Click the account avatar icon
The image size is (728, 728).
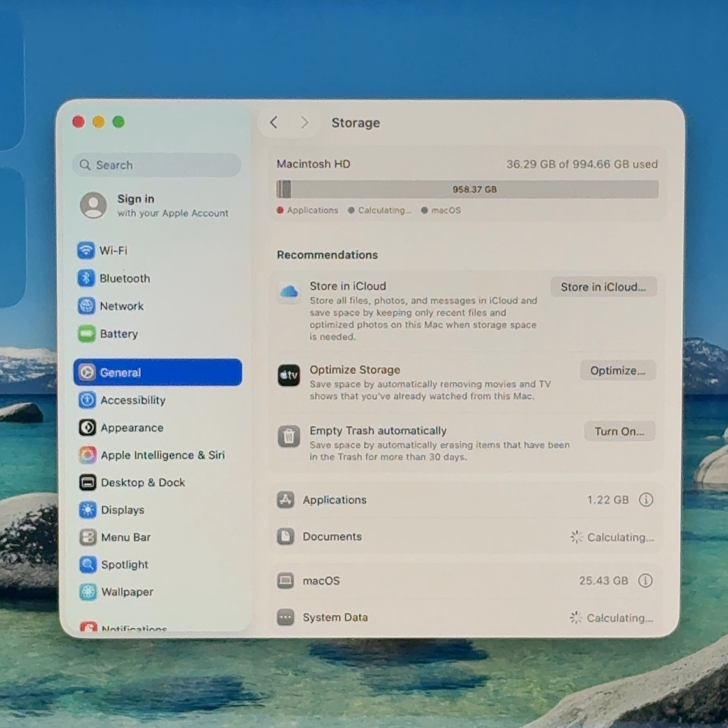pyautogui.click(x=93, y=205)
